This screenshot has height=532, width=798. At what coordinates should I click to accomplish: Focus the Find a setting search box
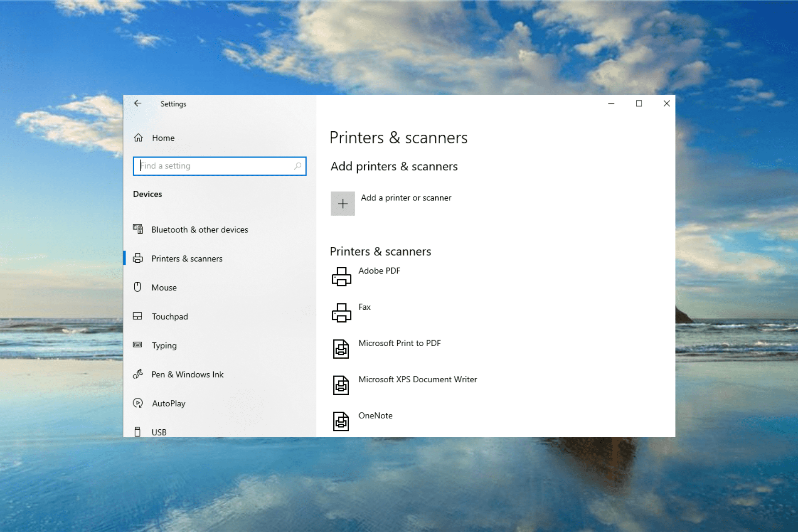(219, 166)
